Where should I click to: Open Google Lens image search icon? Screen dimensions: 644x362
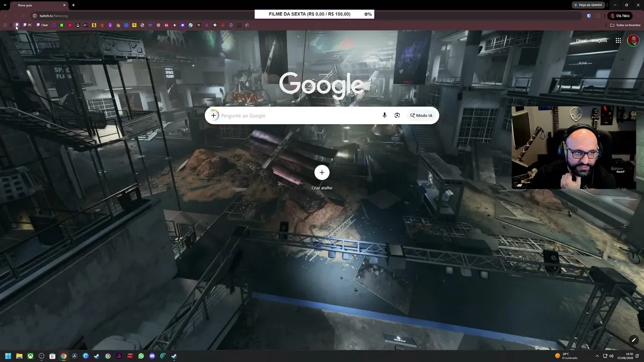(x=397, y=116)
